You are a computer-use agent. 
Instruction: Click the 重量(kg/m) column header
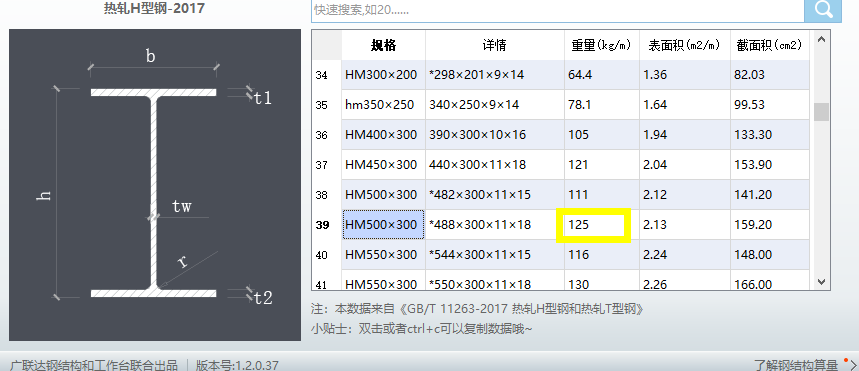(602, 45)
